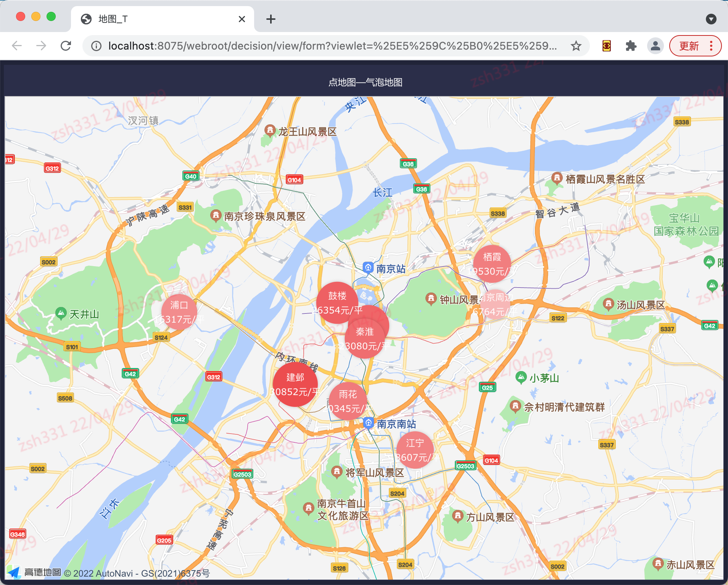Reload the current page
This screenshot has width=728, height=585.
[x=66, y=46]
